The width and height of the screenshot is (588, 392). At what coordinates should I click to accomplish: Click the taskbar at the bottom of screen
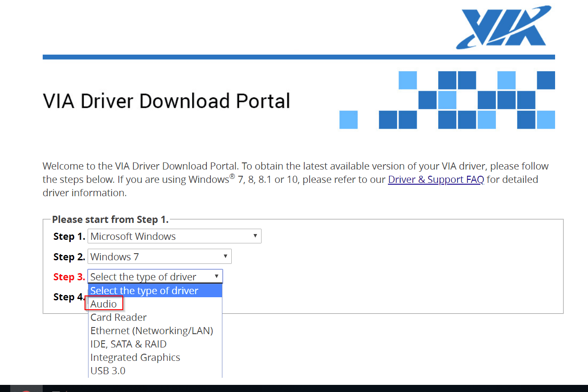294,388
